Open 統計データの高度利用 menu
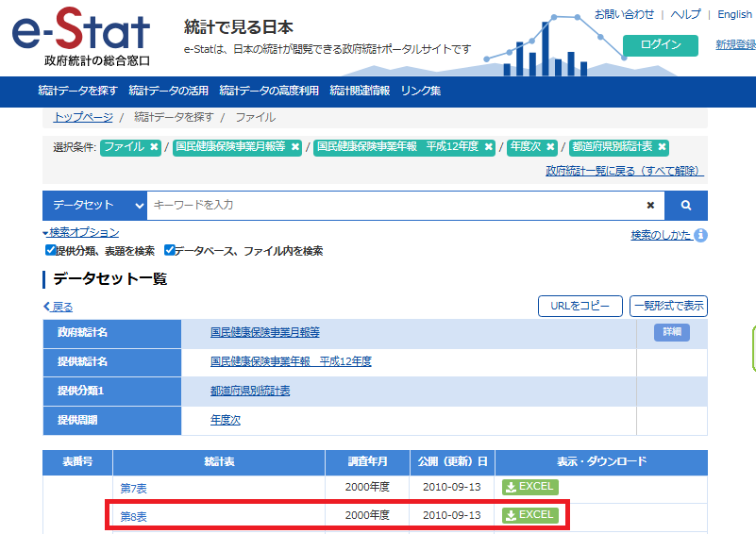Screen dimensions: 756x534 tap(269, 91)
